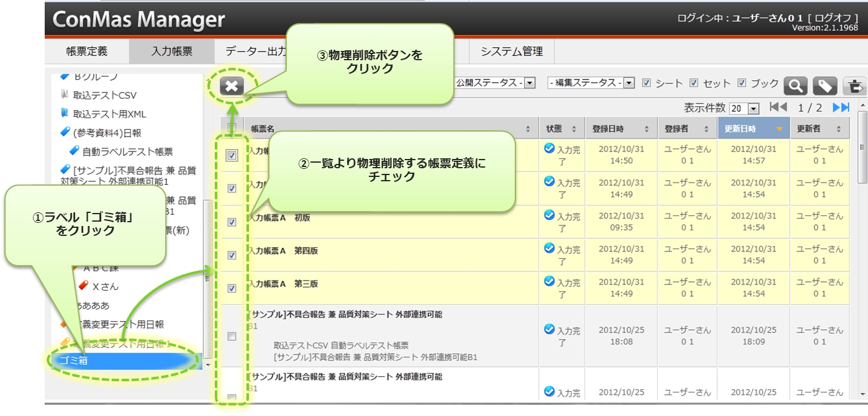Image resolution: width=868 pixels, height=416 pixels.
Task: Go to the last page of results
Action: pyautogui.click(x=841, y=107)
